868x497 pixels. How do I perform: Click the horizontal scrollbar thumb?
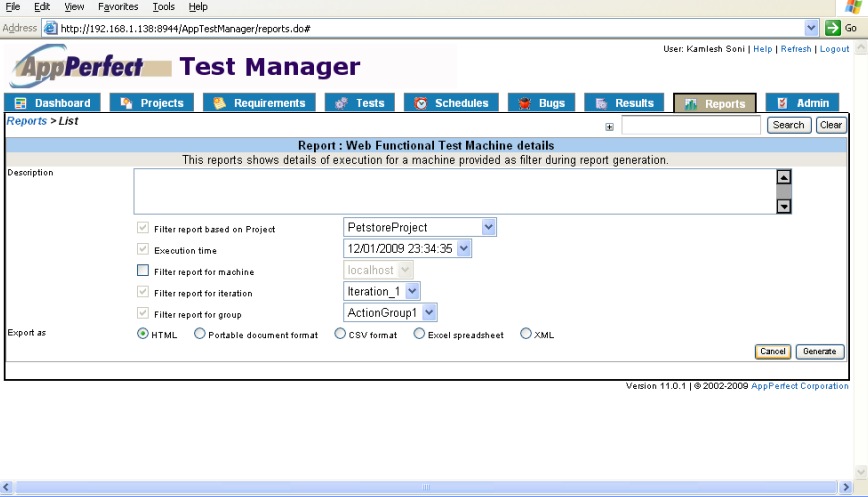[426, 487]
